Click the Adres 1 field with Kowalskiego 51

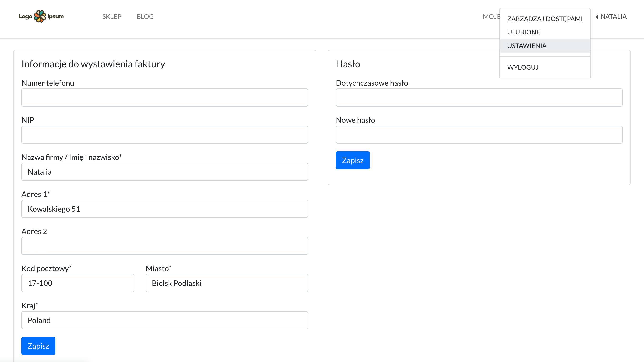165,209
